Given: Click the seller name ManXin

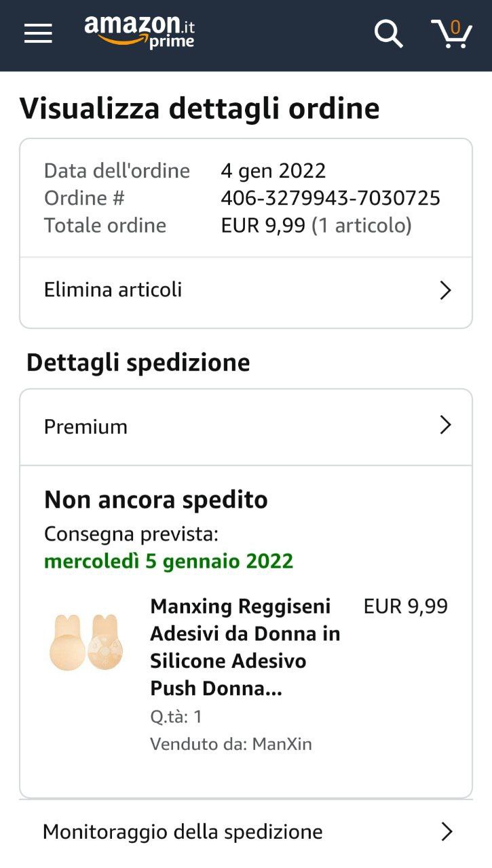Looking at the screenshot, I should click(x=282, y=744).
